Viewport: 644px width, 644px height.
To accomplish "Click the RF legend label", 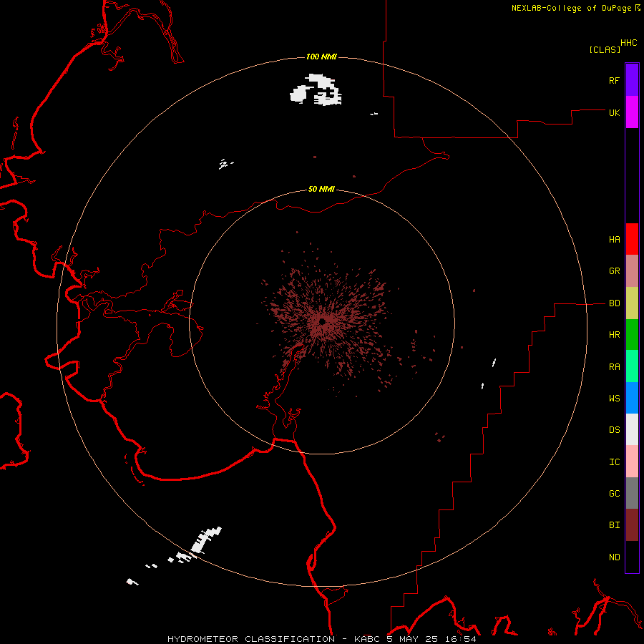I will pos(614,80).
